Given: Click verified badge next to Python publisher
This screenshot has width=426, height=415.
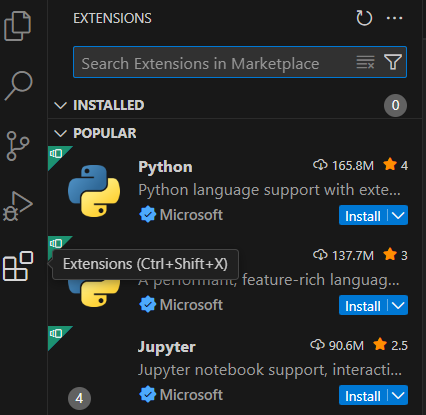Looking at the screenshot, I should coord(147,215).
